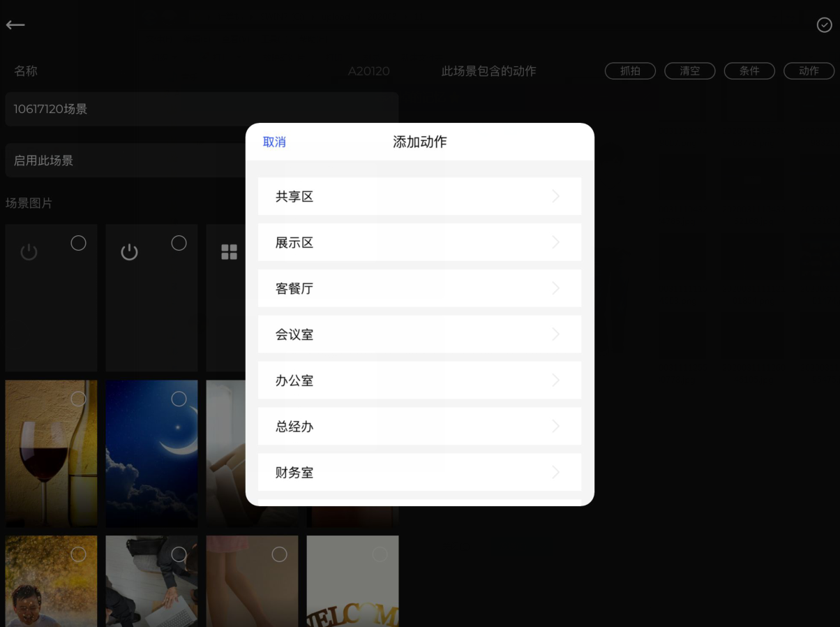The image size is (840, 627).
Task: Select the wine glass scene image
Action: point(79,399)
